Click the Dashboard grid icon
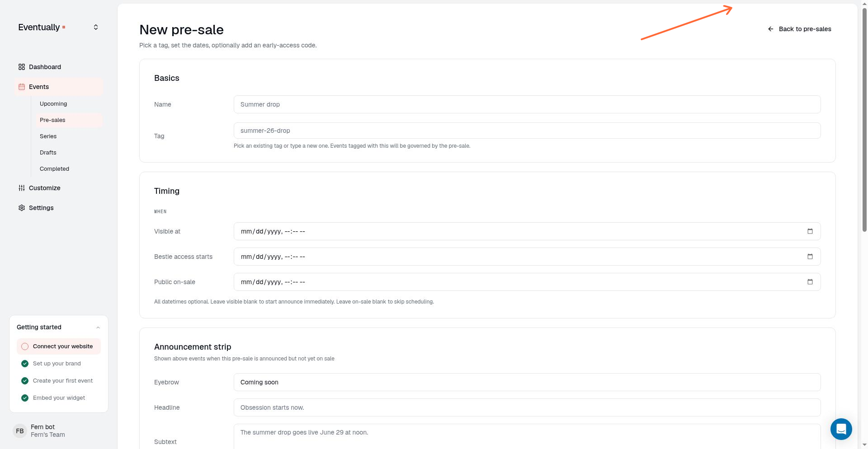Viewport: 868px width, 449px height. click(x=22, y=67)
